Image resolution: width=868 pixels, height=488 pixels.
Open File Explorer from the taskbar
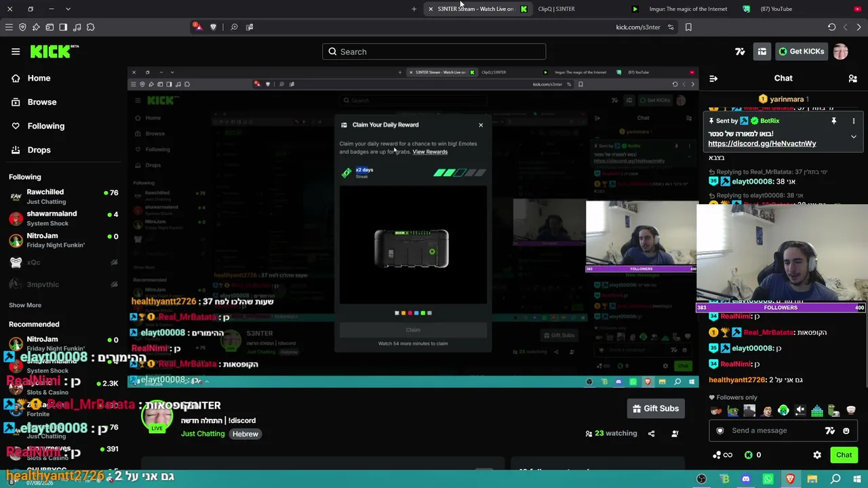(x=812, y=480)
